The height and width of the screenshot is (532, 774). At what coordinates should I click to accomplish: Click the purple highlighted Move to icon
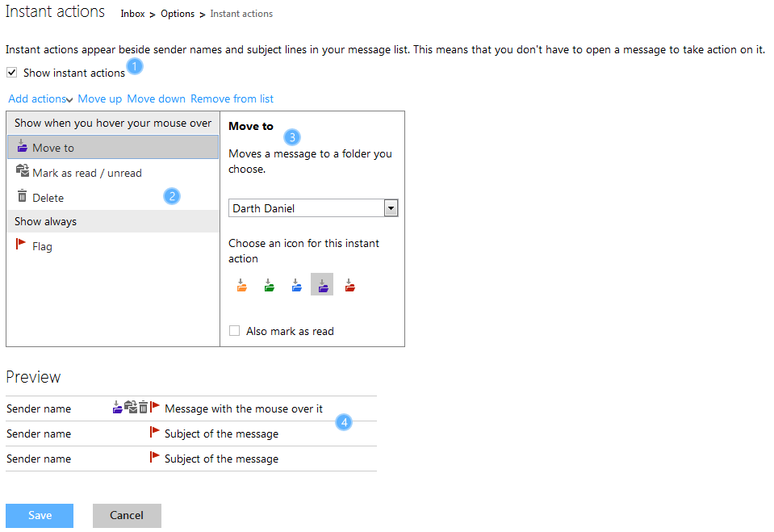(x=321, y=284)
